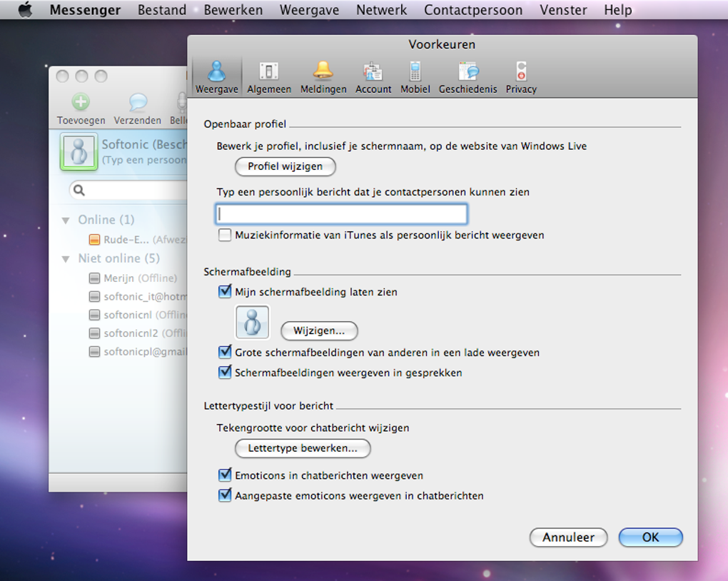Select softonicpl@gmail contact icon

click(94, 352)
